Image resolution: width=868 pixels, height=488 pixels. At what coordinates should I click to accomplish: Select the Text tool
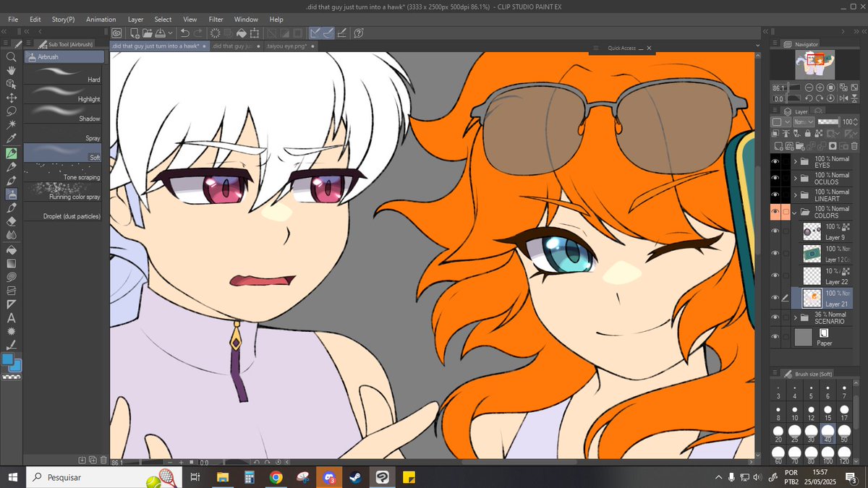[x=11, y=317]
